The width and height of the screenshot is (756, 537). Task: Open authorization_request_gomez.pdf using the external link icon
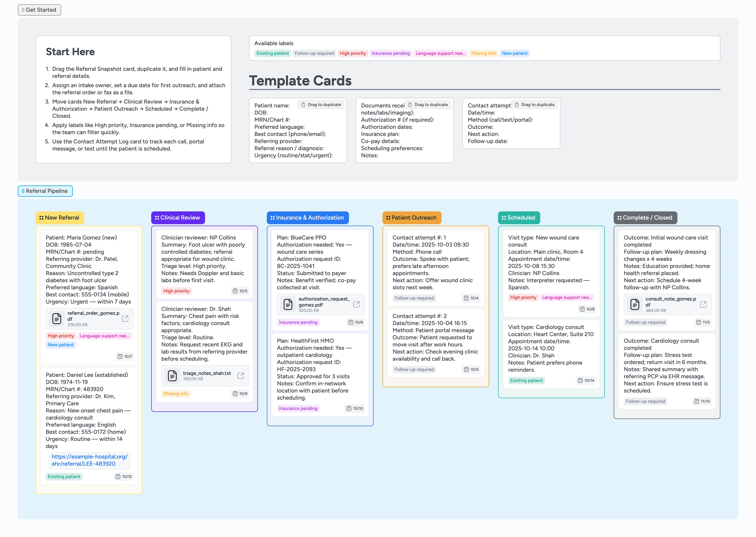pos(356,304)
